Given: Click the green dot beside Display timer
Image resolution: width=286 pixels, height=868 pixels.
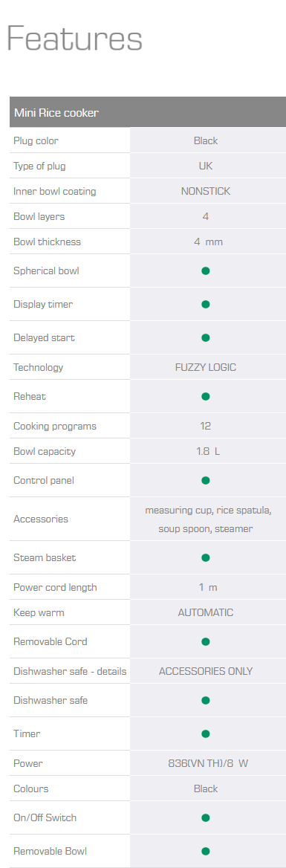Looking at the screenshot, I should 206,304.
